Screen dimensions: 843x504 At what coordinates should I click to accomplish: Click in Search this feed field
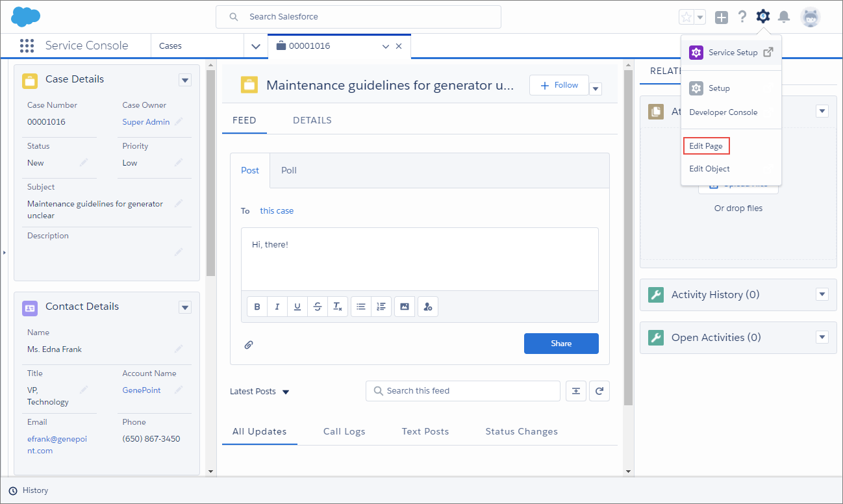point(463,391)
